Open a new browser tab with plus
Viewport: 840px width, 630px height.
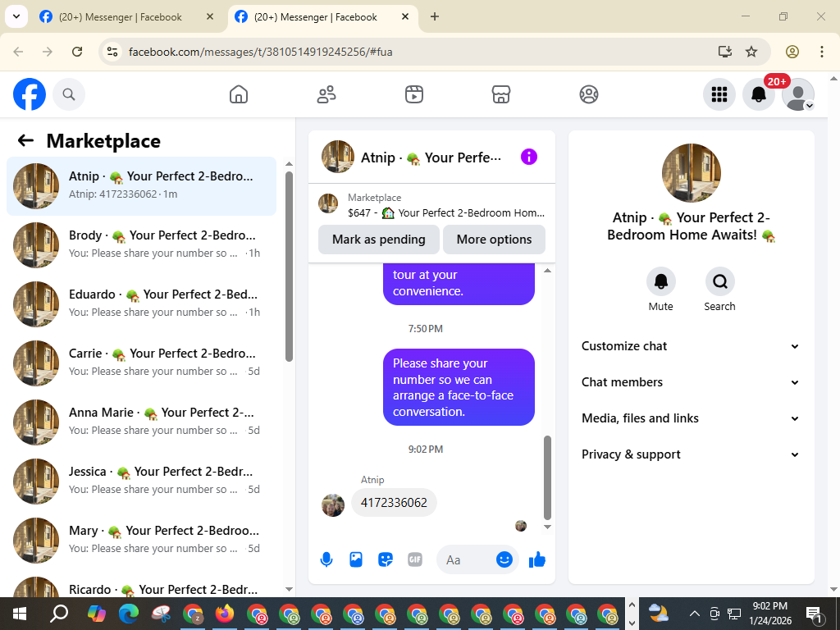tap(435, 16)
